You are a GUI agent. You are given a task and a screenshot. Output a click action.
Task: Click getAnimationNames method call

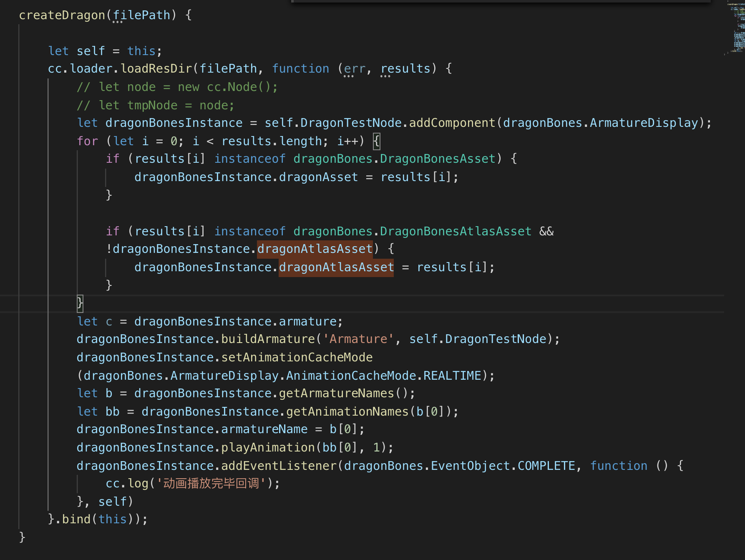pyautogui.click(x=347, y=411)
